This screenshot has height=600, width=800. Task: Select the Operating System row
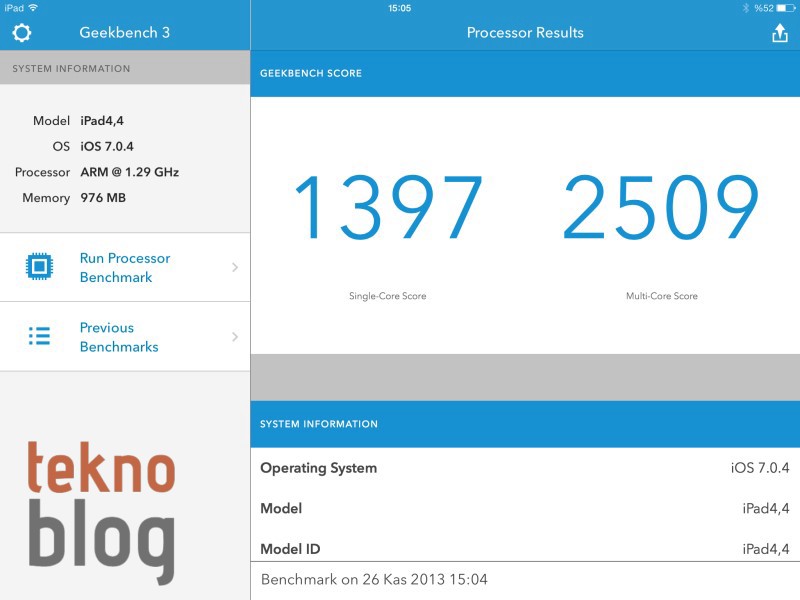525,468
